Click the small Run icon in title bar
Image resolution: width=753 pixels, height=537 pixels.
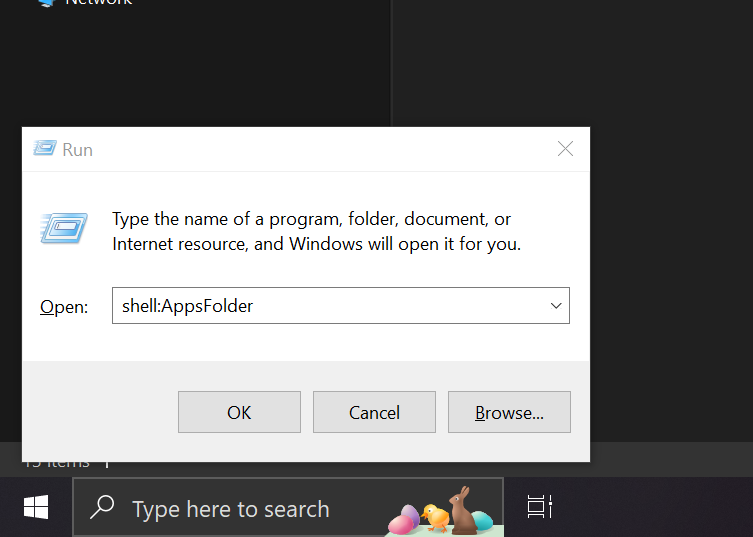[44, 149]
